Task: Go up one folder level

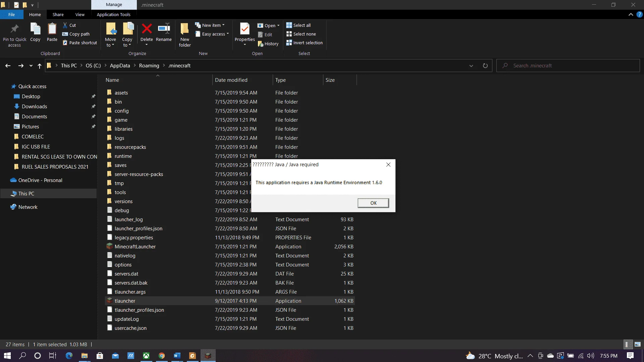Action: tap(40, 66)
